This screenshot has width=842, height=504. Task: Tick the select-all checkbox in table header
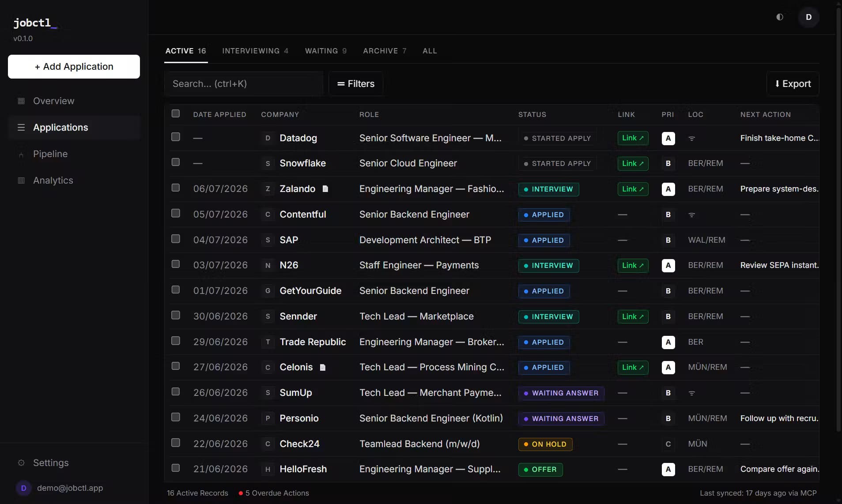point(176,114)
